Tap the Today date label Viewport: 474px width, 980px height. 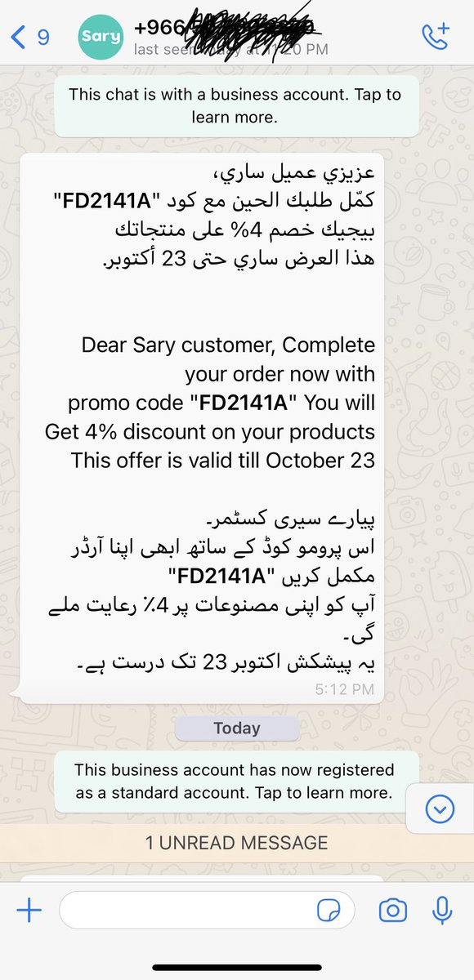tap(237, 728)
